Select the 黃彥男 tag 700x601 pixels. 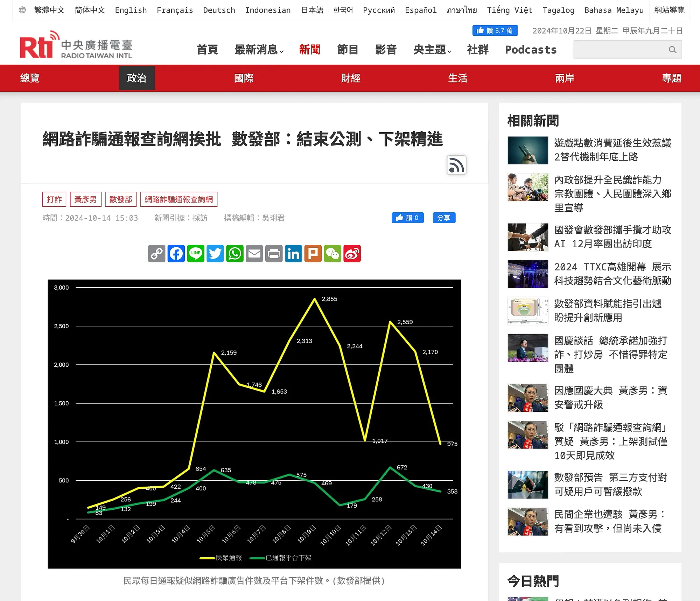[86, 199]
